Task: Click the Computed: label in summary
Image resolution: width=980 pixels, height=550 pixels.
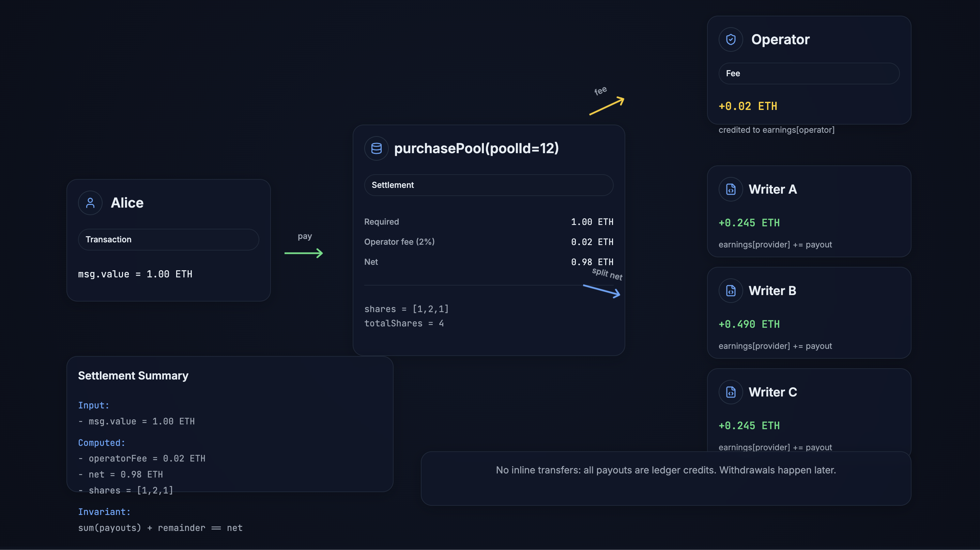Action: 102,442
